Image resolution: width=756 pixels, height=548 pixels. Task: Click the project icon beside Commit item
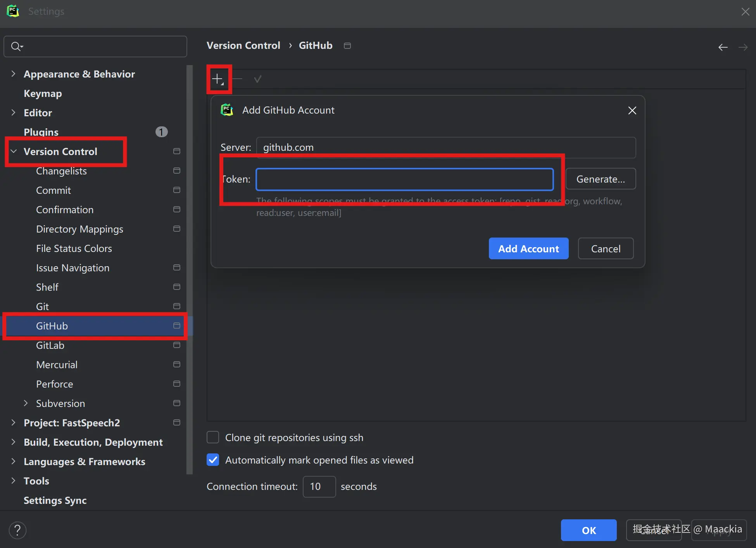[x=177, y=190]
